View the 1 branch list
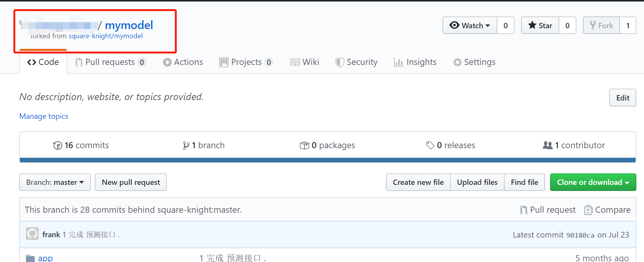The image size is (644, 262). click(x=204, y=145)
